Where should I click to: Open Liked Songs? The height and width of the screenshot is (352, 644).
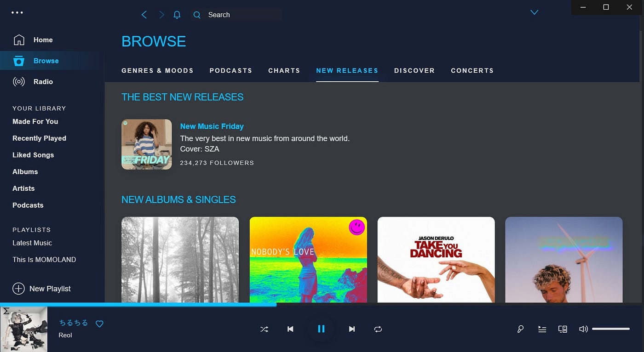coord(33,155)
